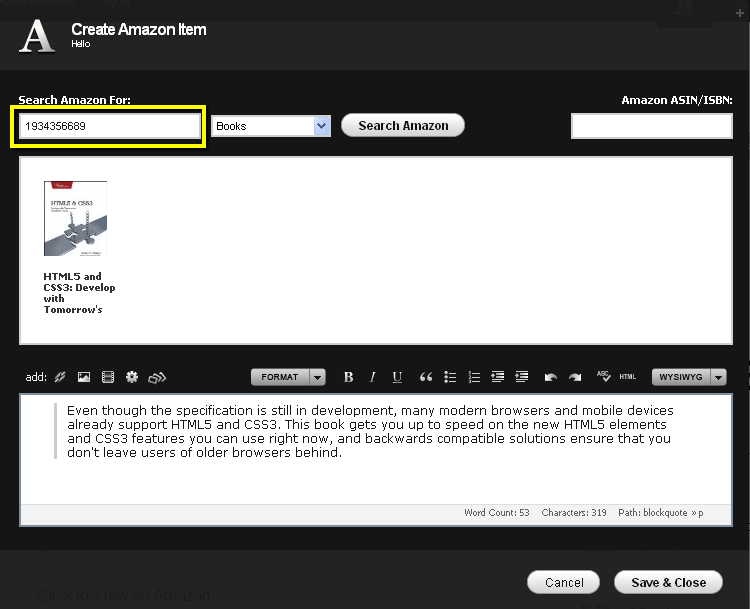
Task: Click the add image icon
Action: pyautogui.click(x=84, y=377)
